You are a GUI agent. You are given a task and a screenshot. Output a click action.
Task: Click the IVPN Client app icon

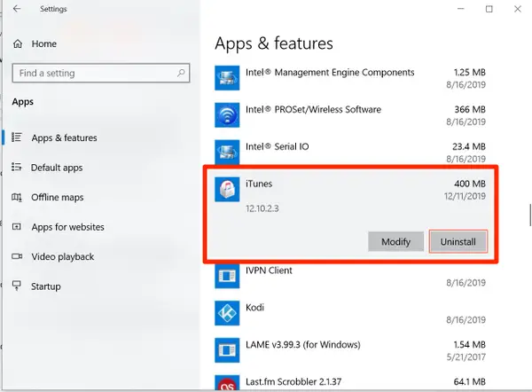[227, 276]
